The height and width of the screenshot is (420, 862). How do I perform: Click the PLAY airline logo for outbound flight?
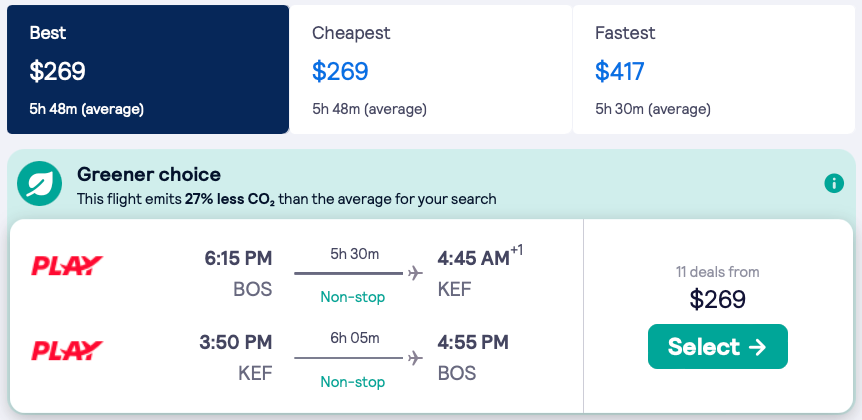click(x=68, y=265)
